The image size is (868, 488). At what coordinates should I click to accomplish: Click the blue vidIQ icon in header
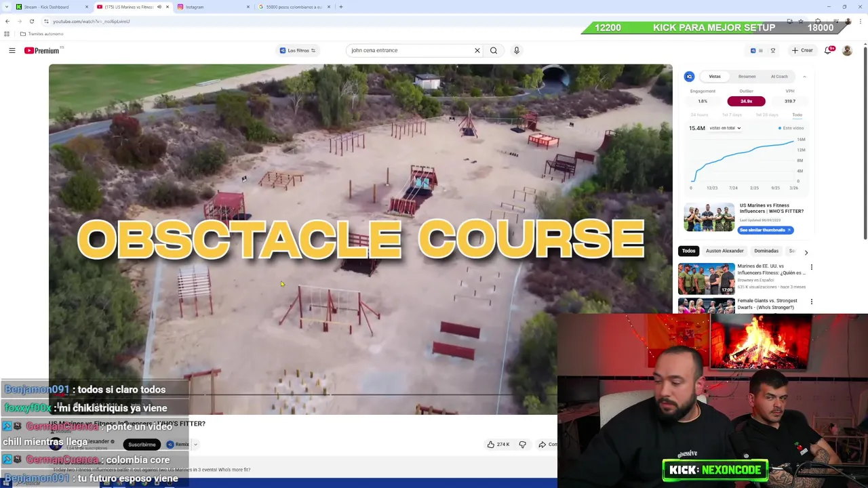click(753, 50)
